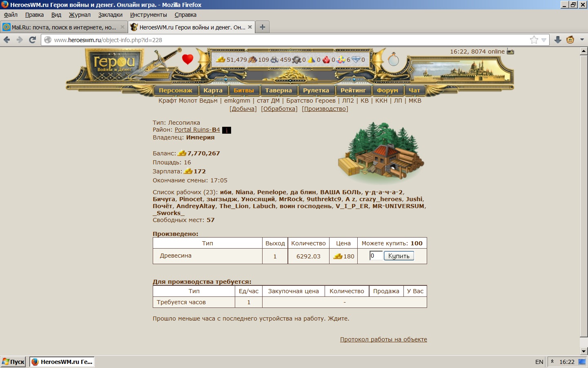Click the black clan icon beside Portal Ruins-B4

(x=227, y=130)
